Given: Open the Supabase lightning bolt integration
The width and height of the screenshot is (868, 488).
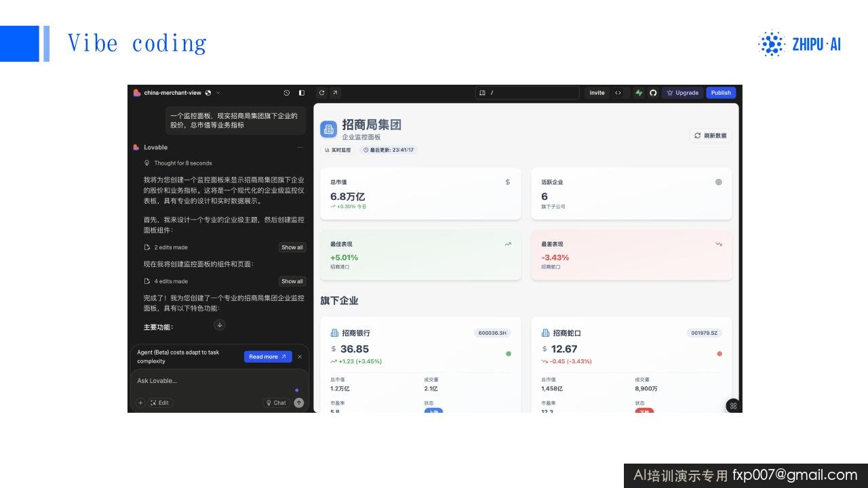Looking at the screenshot, I should (x=639, y=93).
